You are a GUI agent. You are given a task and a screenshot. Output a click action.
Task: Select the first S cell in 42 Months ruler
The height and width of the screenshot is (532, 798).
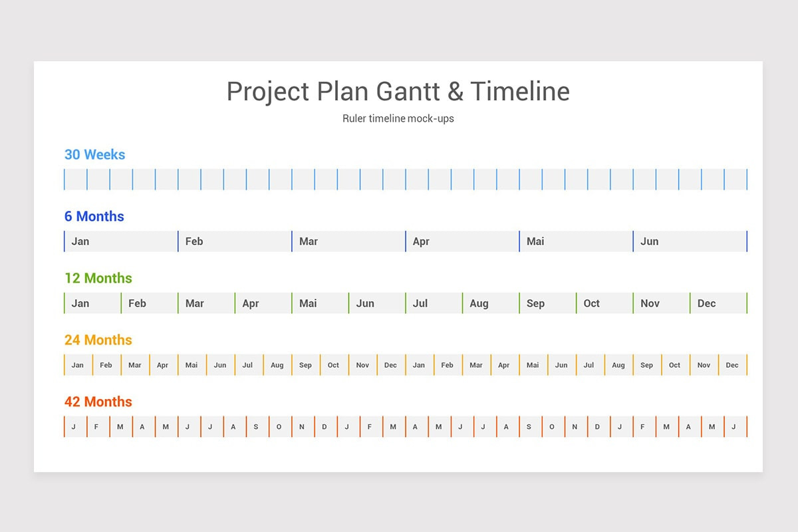[257, 427]
